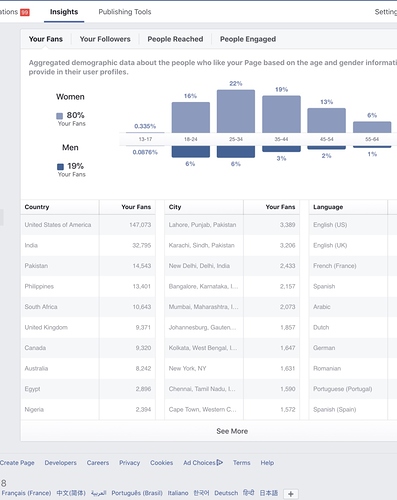The image size is (397, 500).
Task: Select the Canada country row
Action: (88, 348)
